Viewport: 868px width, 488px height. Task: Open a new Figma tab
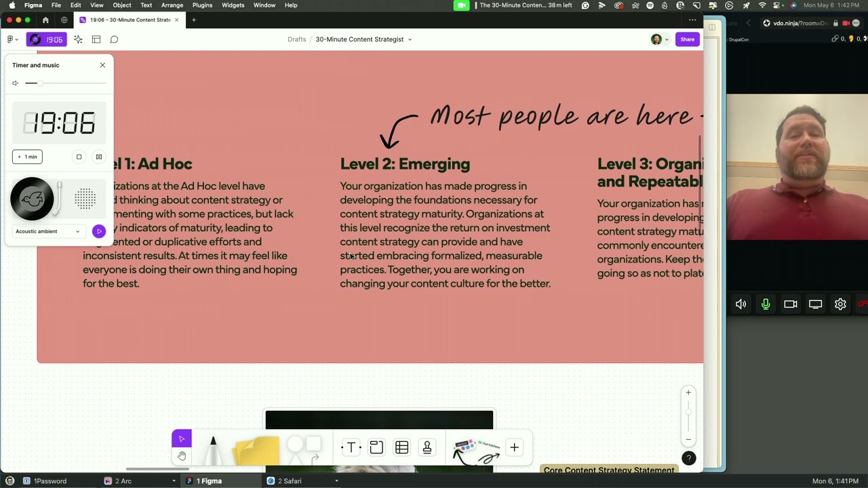click(x=193, y=20)
